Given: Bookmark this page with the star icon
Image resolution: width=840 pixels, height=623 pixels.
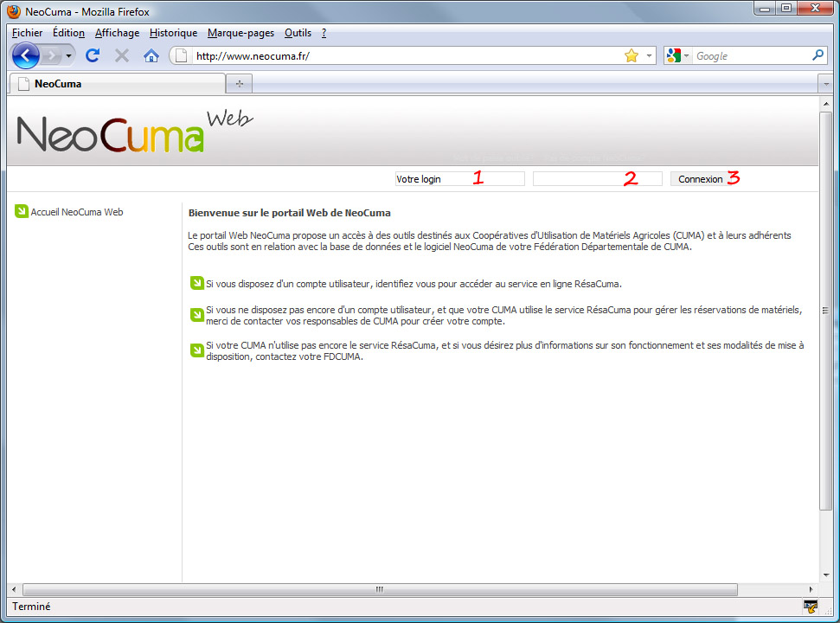Looking at the screenshot, I should pyautogui.click(x=632, y=55).
